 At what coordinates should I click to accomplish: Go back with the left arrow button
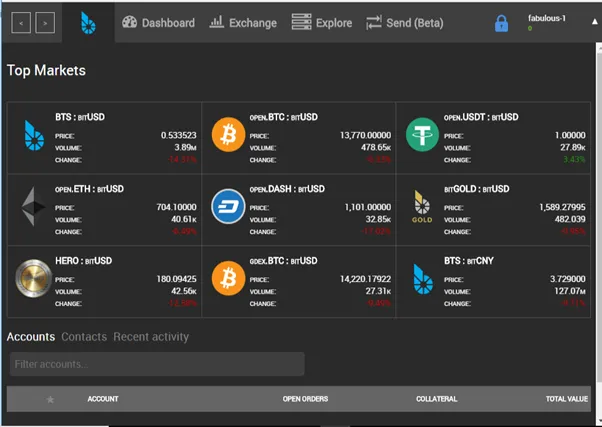tap(21, 23)
